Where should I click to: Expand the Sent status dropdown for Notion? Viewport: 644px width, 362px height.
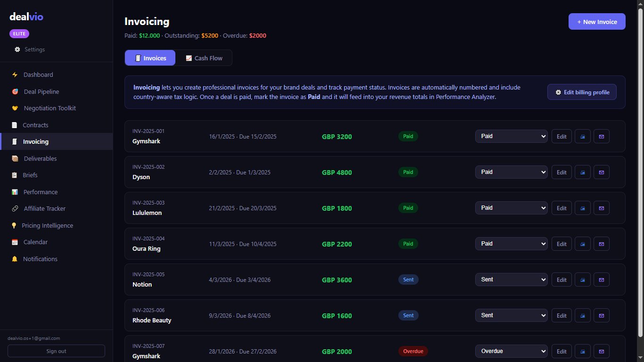click(511, 280)
